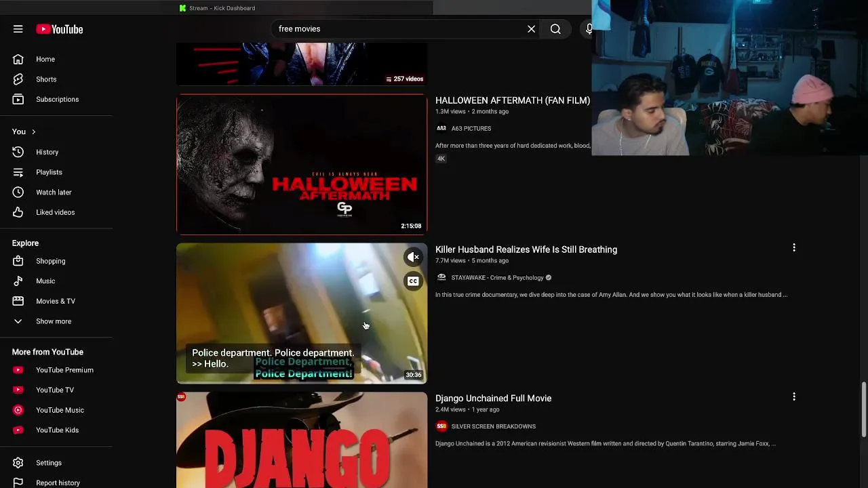This screenshot has width=868, height=488.
Task: Click the magnifier search button
Action: click(x=555, y=29)
